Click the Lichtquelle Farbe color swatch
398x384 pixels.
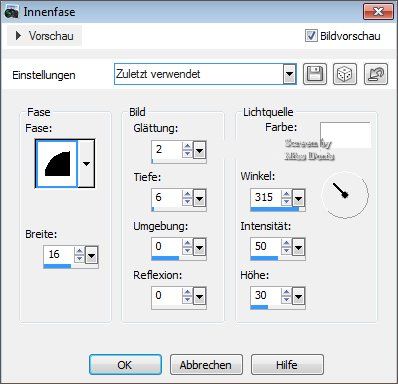click(345, 135)
